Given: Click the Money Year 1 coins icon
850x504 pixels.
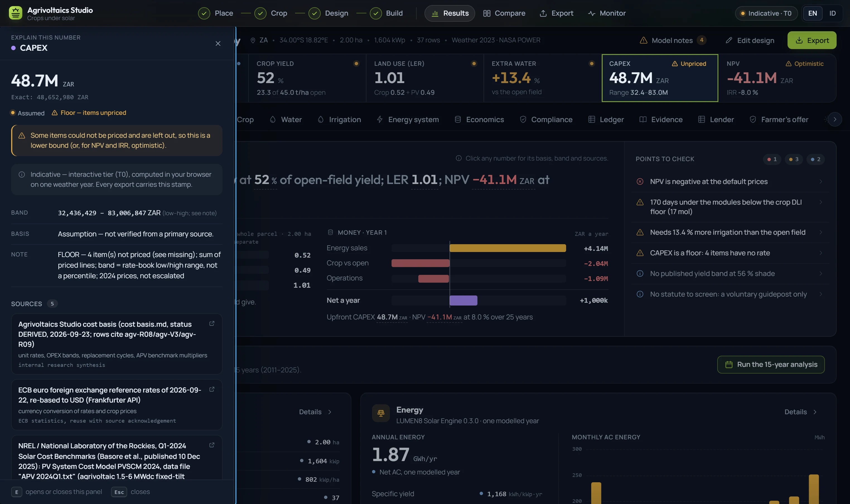Looking at the screenshot, I should click(x=330, y=232).
